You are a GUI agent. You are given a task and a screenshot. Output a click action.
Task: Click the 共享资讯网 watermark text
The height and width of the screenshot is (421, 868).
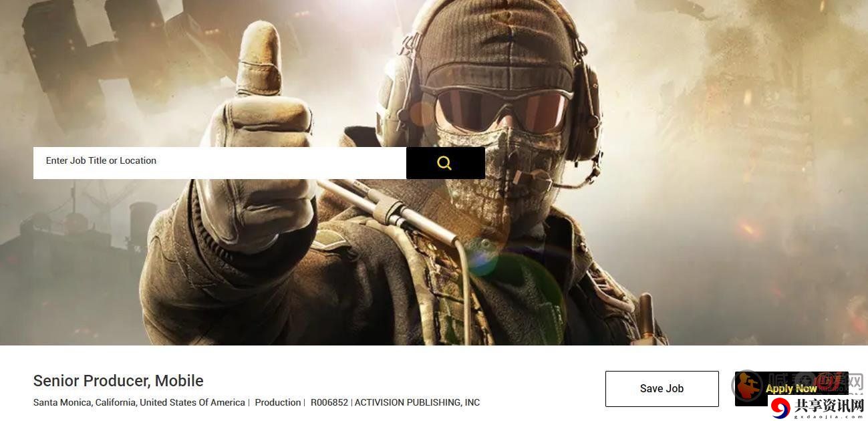point(829,405)
